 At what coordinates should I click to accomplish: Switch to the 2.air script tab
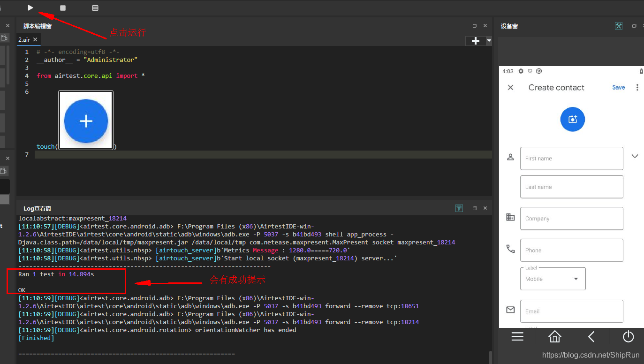tap(24, 40)
